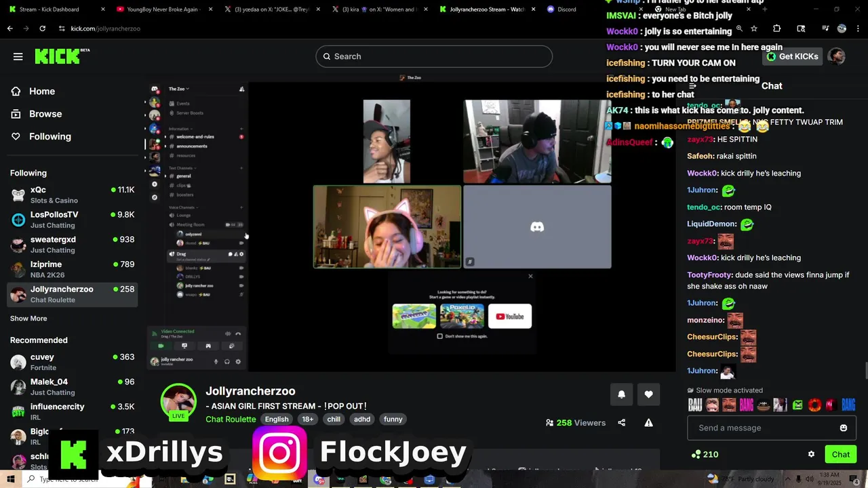The image size is (868, 488).
Task: Go back in browser
Action: point(9,28)
